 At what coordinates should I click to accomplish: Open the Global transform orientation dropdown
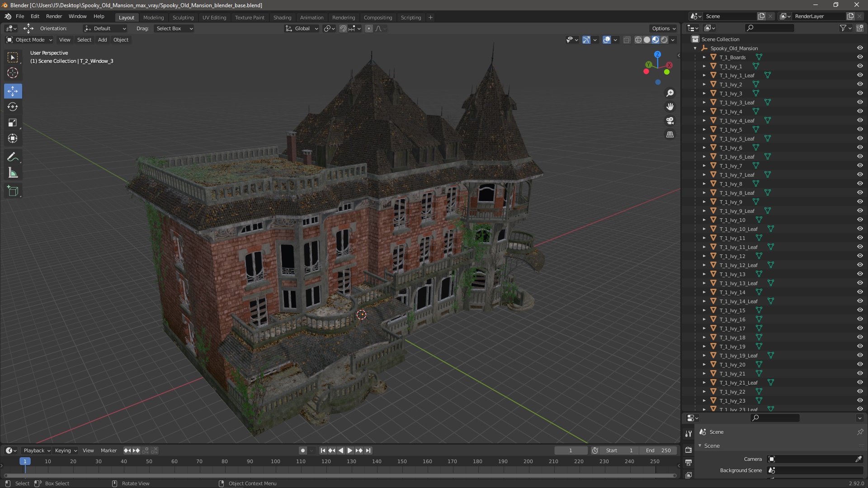pos(302,28)
